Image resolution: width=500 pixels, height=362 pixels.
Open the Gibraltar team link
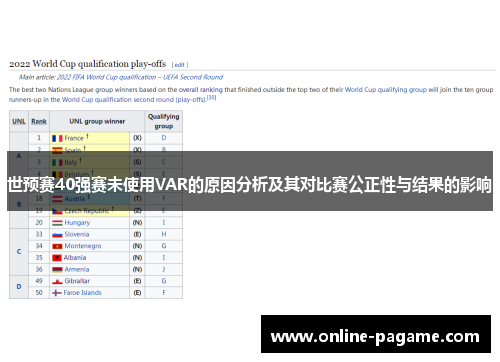(77, 281)
